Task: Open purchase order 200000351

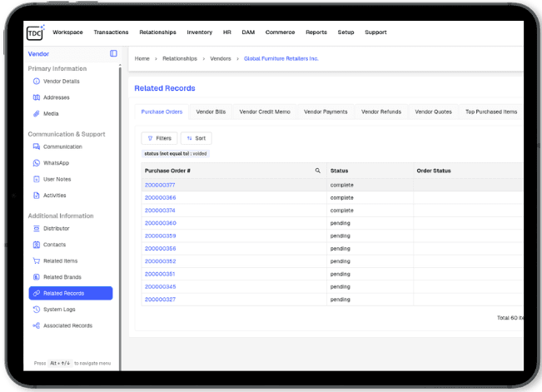Action: pos(160,274)
